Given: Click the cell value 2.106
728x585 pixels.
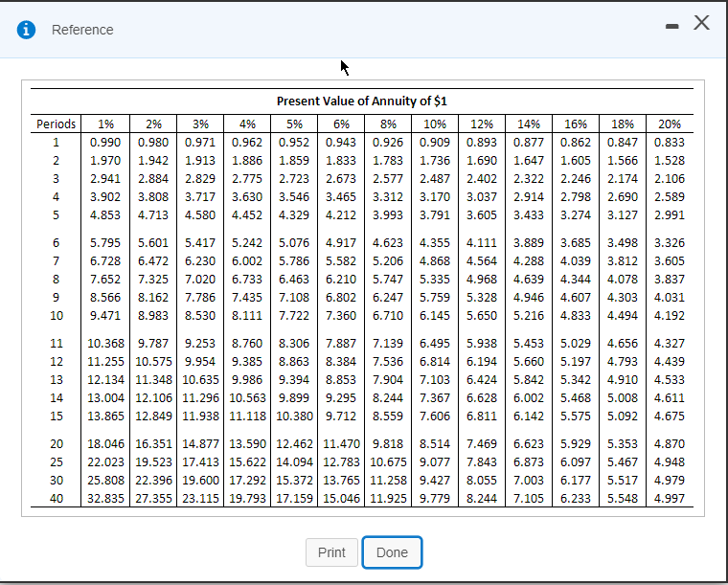Looking at the screenshot, I should click(669, 179).
